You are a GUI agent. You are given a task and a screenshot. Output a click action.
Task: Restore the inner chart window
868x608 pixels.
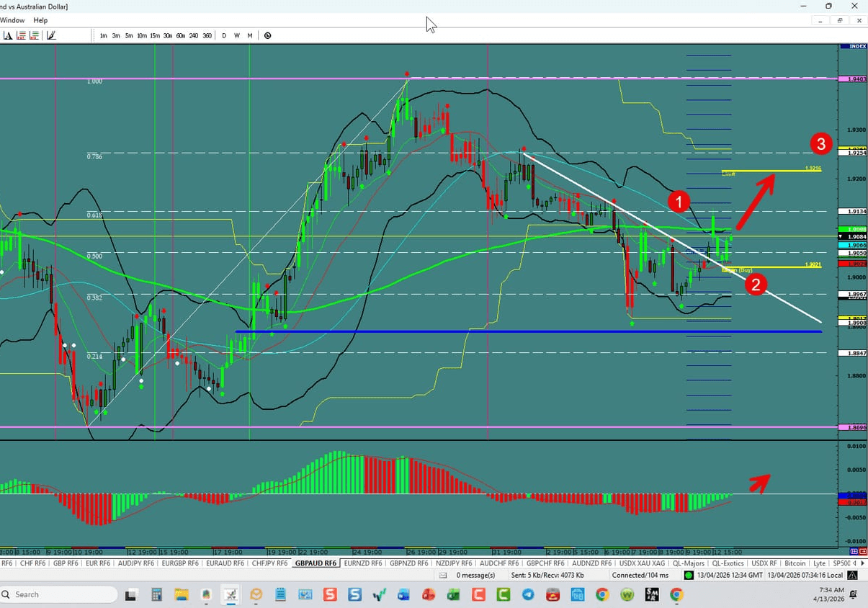click(839, 20)
